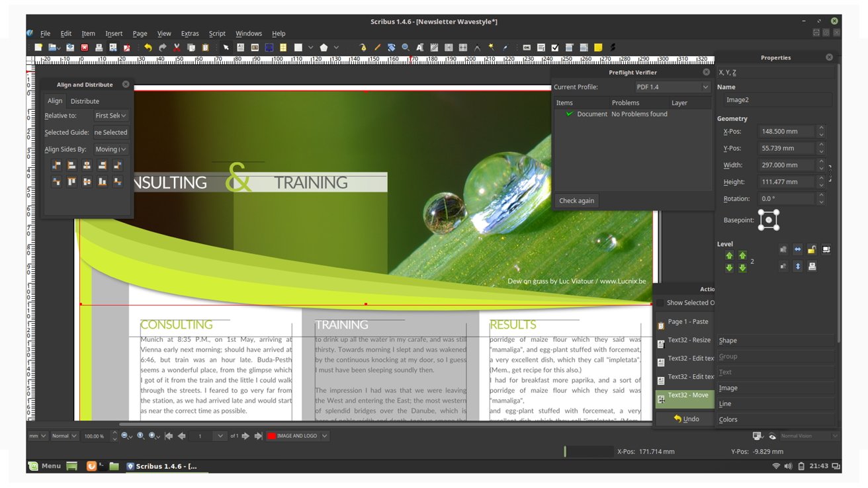Enable the Show Selected Object checkbox
The width and height of the screenshot is (868, 488).
pyautogui.click(x=660, y=303)
